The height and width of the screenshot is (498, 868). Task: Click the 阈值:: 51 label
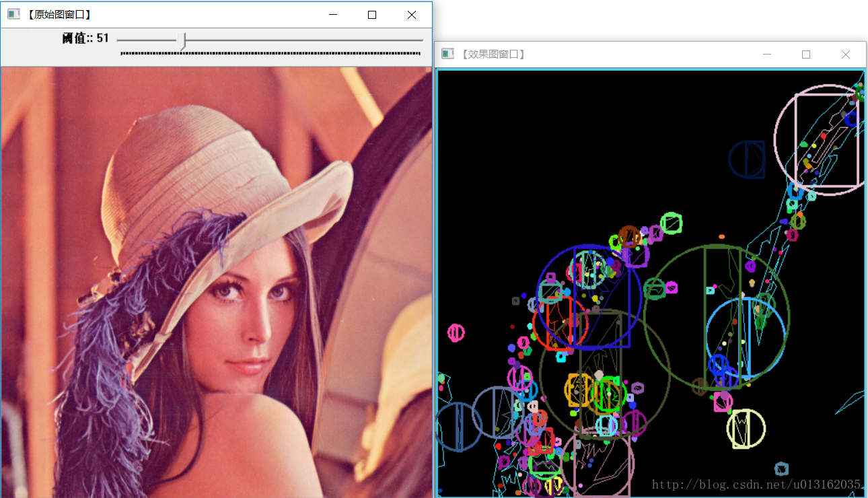pyautogui.click(x=85, y=38)
